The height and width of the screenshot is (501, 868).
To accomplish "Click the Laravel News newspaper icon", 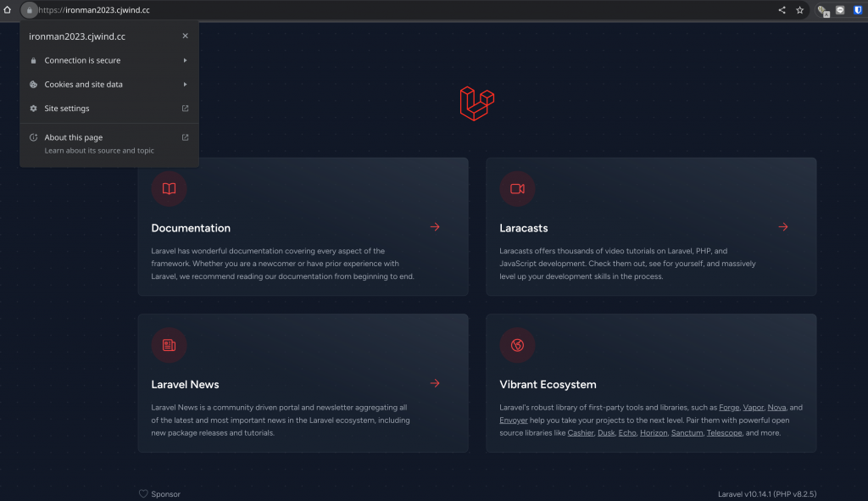I will [169, 345].
